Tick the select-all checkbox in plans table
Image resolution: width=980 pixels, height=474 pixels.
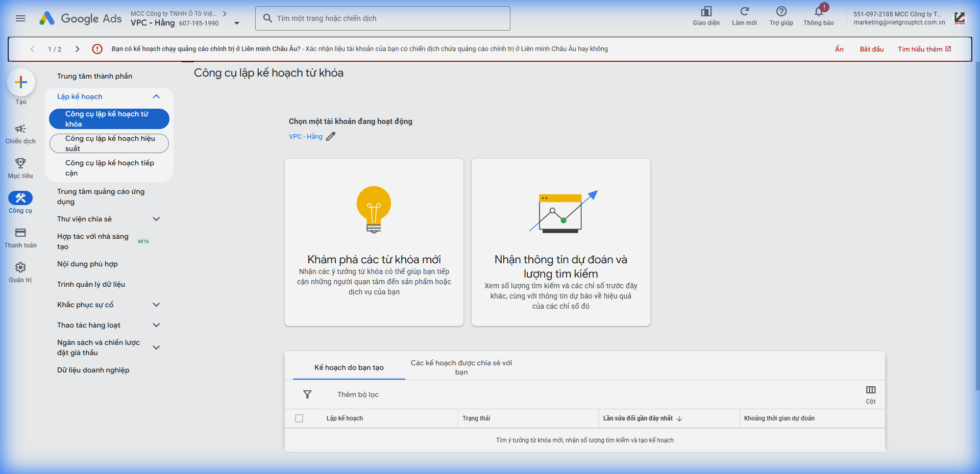299,418
